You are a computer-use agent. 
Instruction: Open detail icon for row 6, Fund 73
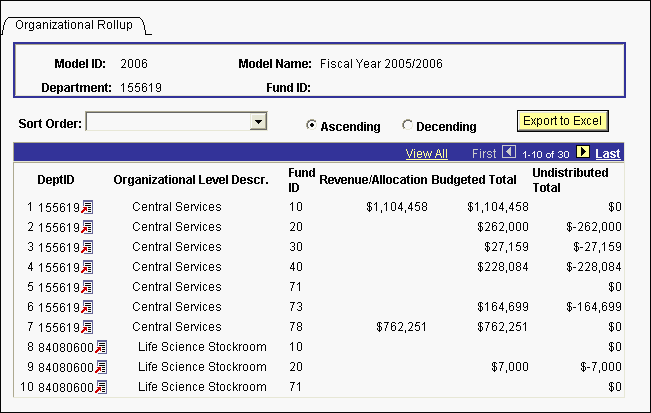tap(87, 307)
